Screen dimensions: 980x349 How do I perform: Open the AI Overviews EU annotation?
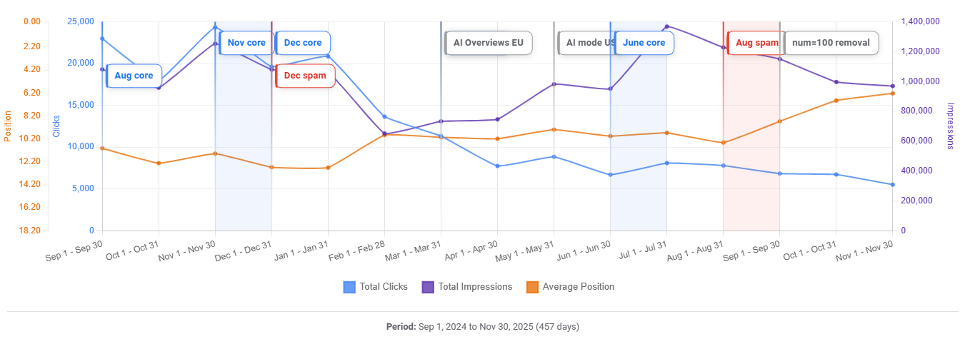[x=489, y=43]
